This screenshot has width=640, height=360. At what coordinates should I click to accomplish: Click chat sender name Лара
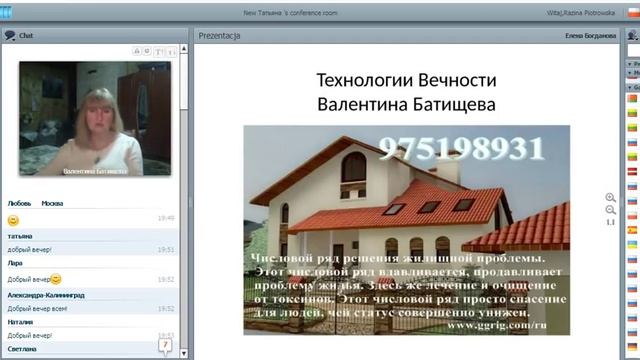pyautogui.click(x=15, y=263)
